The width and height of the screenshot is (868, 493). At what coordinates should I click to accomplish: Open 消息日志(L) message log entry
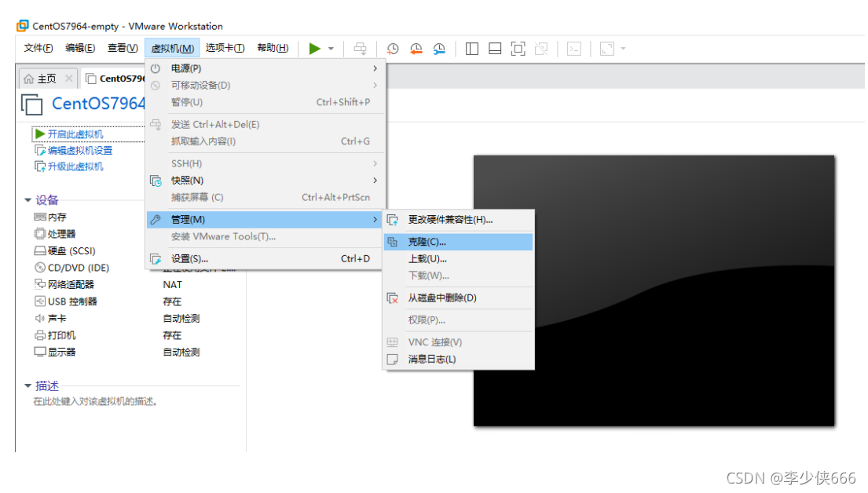coord(459,359)
